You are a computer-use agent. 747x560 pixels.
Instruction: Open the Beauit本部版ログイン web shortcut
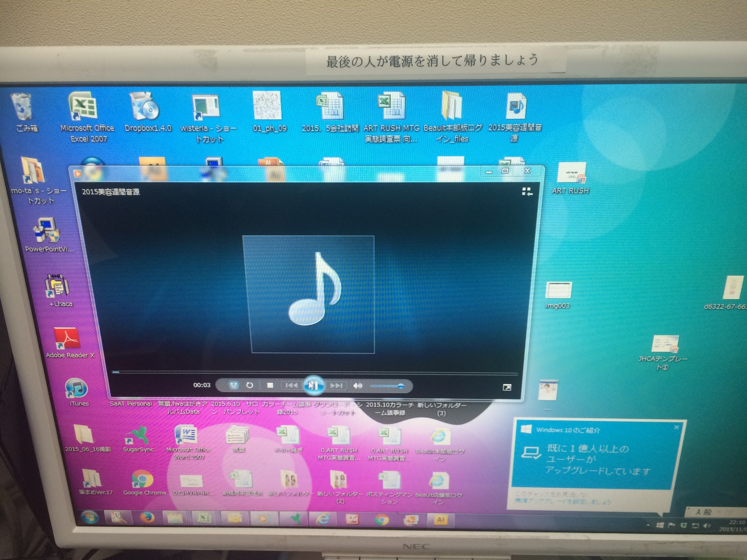click(x=440, y=444)
